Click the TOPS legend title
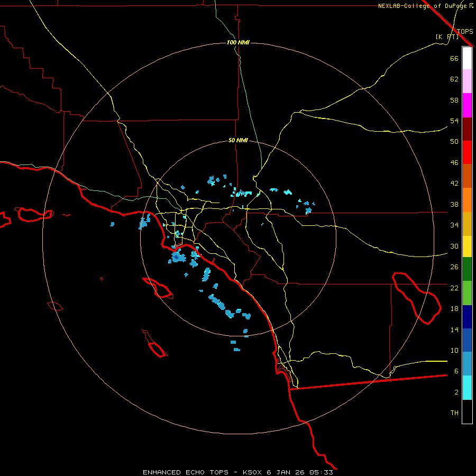The width and height of the screenshot is (476, 476). tap(465, 31)
